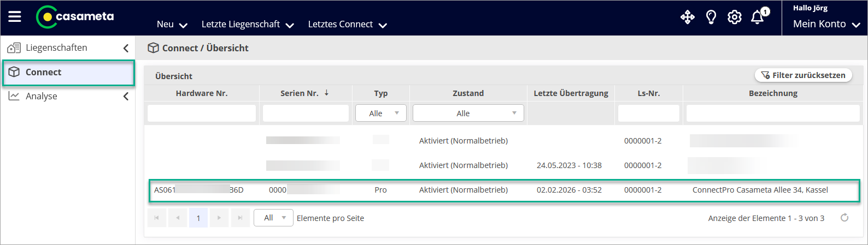The height and width of the screenshot is (245, 868).
Task: Click the Hardware Nr. filter input field
Action: (x=201, y=113)
